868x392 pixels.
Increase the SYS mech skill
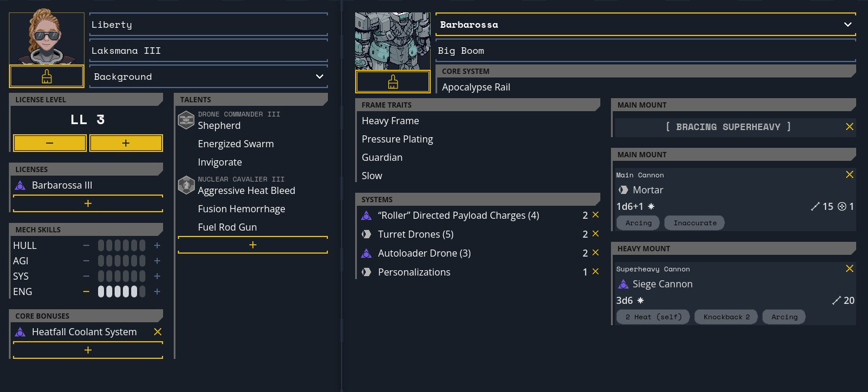[x=157, y=276]
